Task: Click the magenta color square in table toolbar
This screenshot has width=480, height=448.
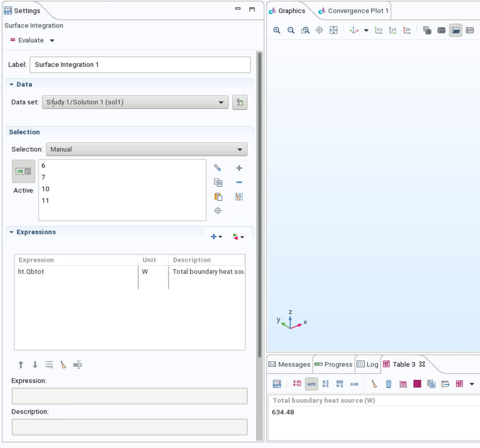Action: 417,384
